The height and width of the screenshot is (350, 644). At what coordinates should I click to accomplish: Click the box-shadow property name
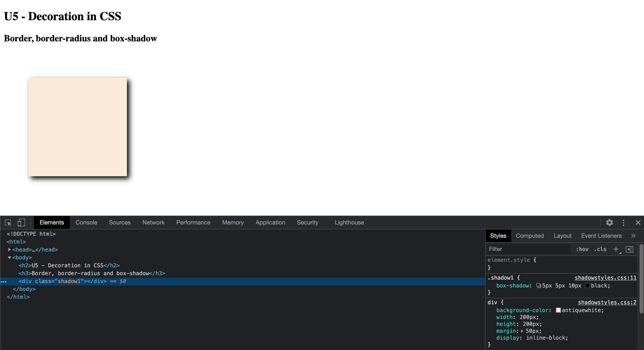[x=513, y=286]
